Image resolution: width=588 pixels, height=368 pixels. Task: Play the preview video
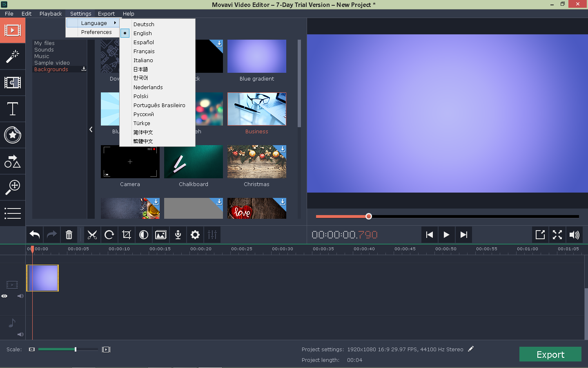pyautogui.click(x=446, y=235)
